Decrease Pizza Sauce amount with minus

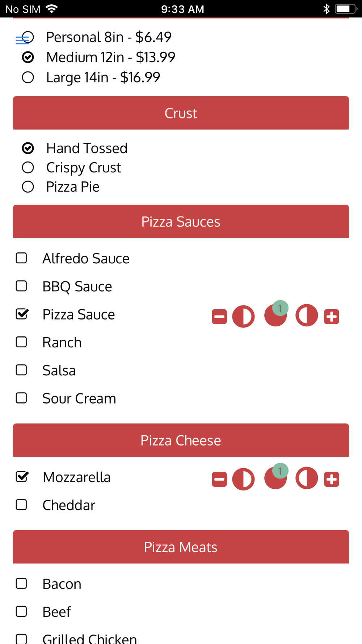pyautogui.click(x=219, y=317)
